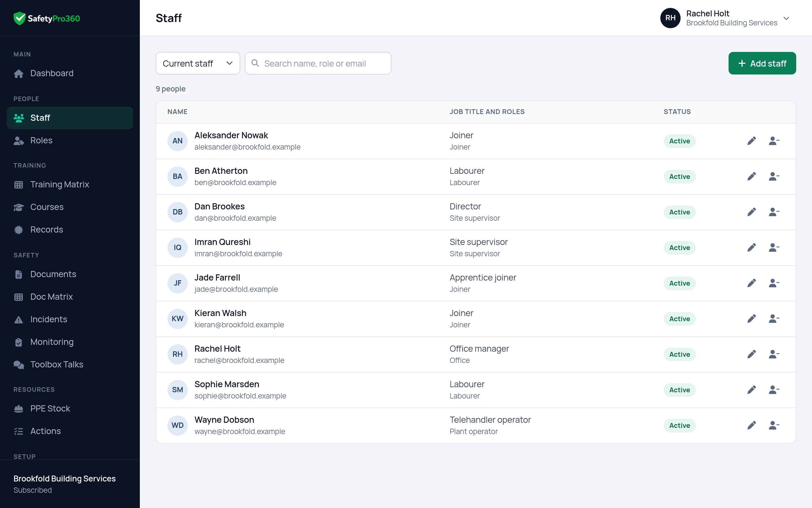The width and height of the screenshot is (812, 508).
Task: Remove Dan Brookes via person-minus icon
Action: (774, 212)
